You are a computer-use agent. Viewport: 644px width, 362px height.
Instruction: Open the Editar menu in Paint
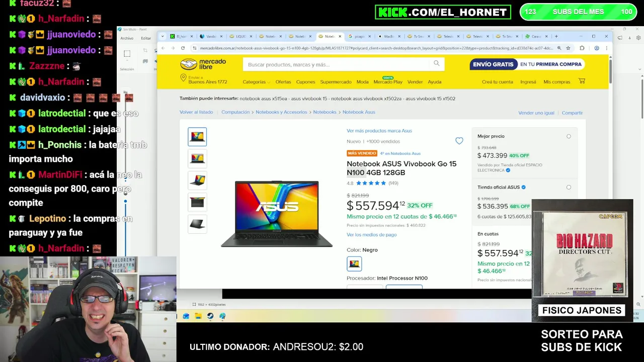pos(146,38)
